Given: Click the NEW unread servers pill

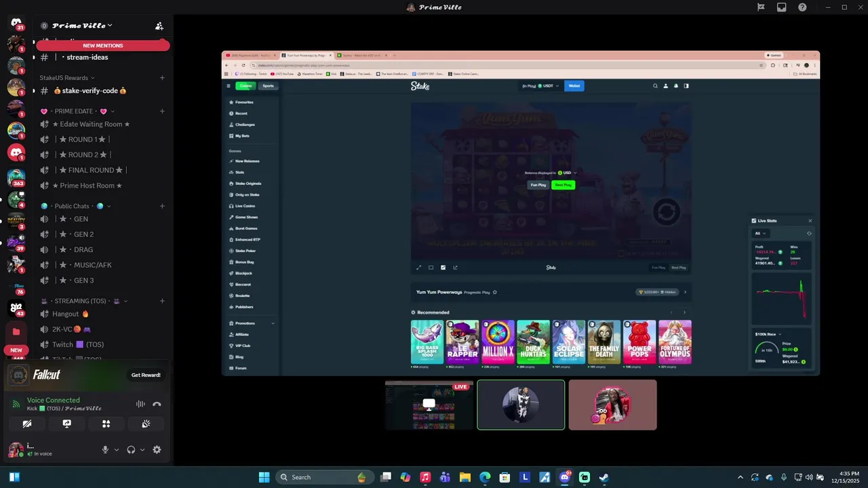Looking at the screenshot, I should [x=16, y=350].
